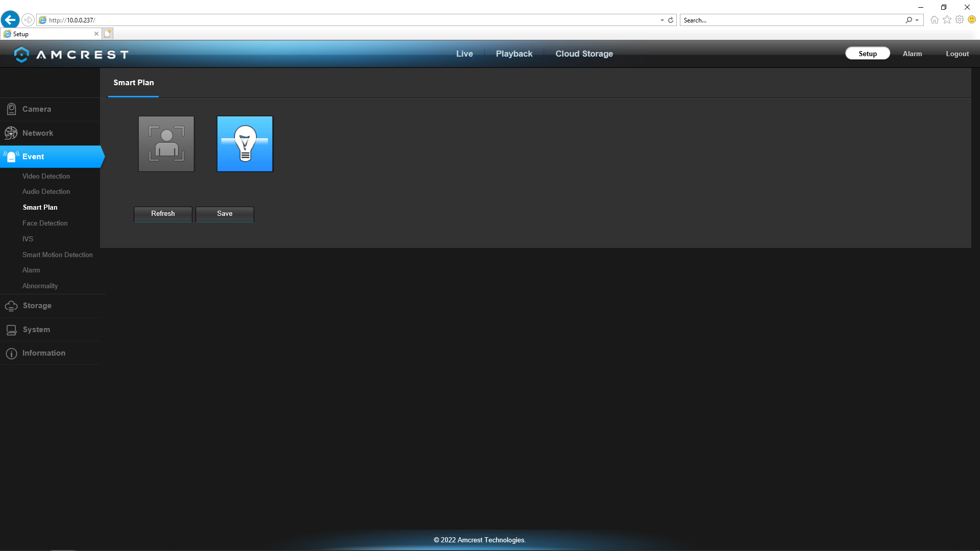Viewport: 980px width, 551px height.
Task: Click the Favorites star icon
Action: coord(947,20)
